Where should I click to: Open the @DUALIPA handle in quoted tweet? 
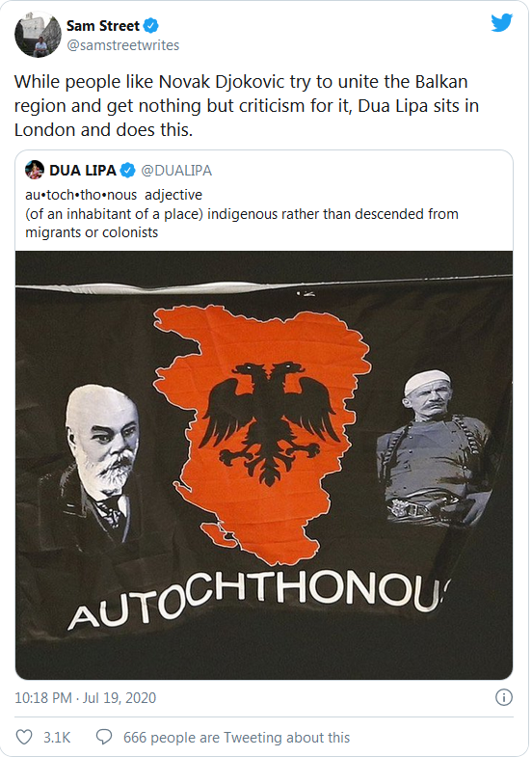pos(176,171)
